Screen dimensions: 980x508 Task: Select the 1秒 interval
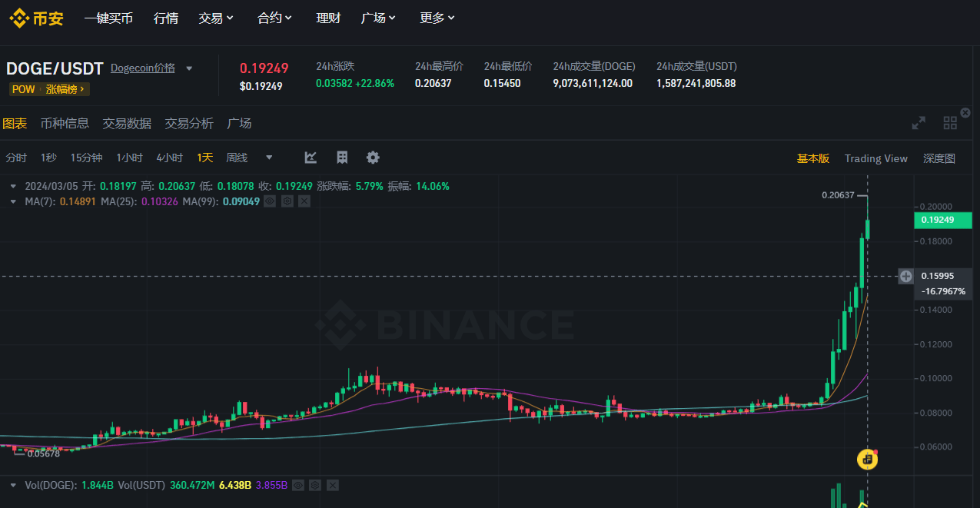(x=48, y=158)
